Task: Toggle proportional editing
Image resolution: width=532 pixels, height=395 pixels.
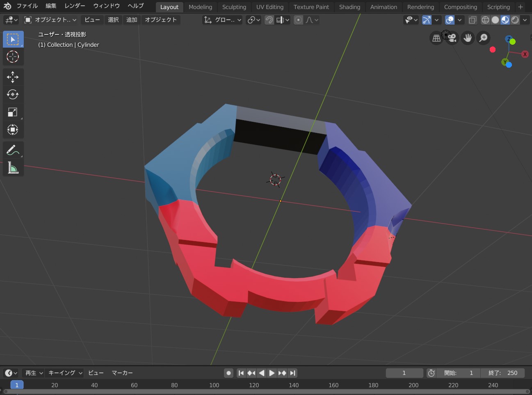Action: [299, 20]
